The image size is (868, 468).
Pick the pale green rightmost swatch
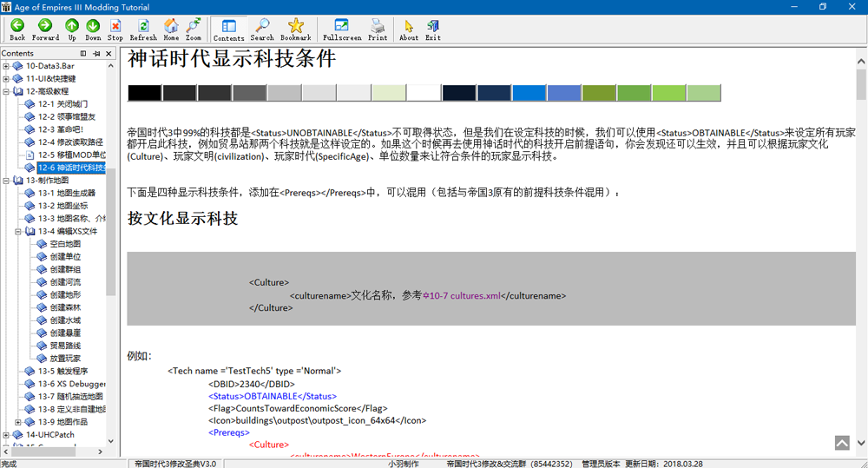pos(704,93)
